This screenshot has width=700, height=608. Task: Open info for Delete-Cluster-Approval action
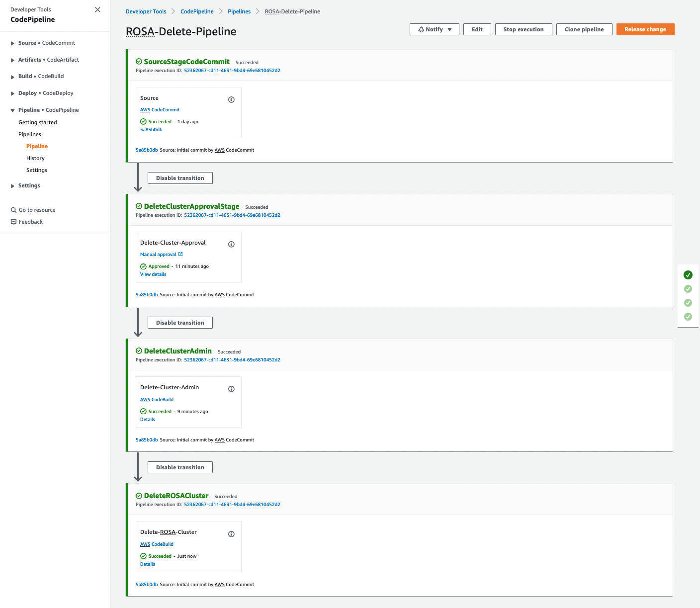231,244
